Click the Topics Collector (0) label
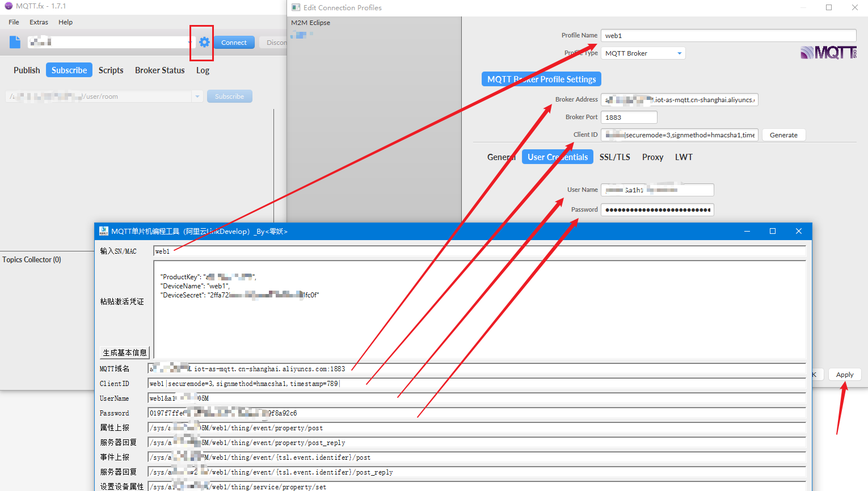 [32, 260]
